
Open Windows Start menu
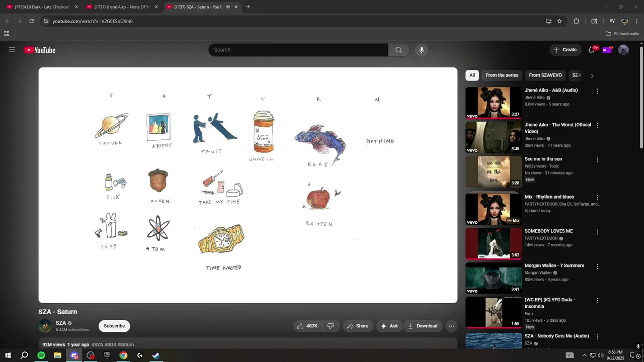coord(8,355)
